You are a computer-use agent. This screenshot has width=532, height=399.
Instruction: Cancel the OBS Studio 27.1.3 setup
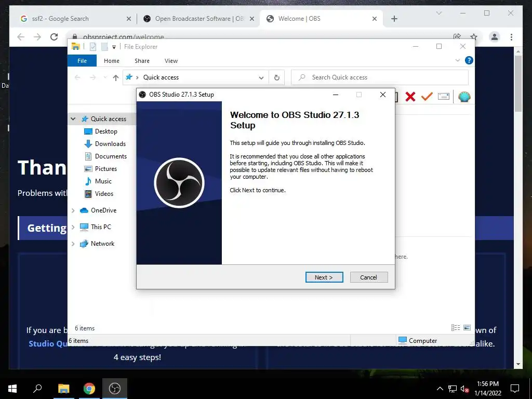click(368, 277)
